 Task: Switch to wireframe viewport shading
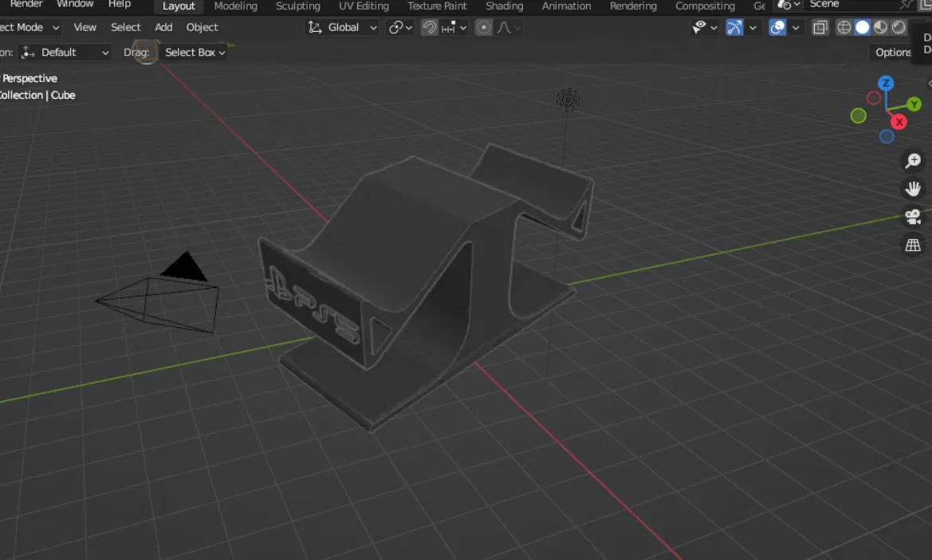click(x=844, y=27)
